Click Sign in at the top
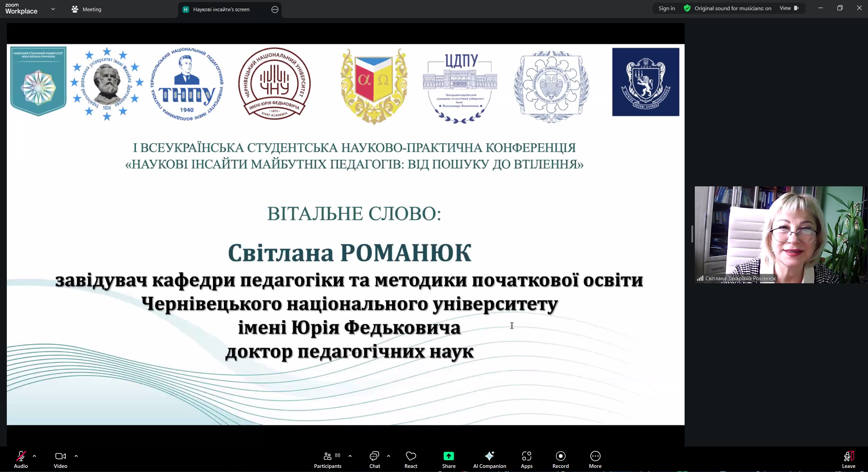 pyautogui.click(x=667, y=9)
